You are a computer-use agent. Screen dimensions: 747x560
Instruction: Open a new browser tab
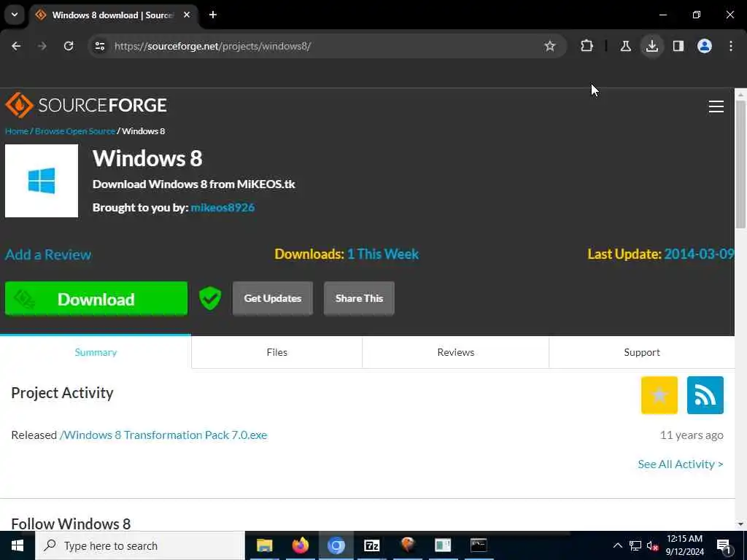[213, 15]
